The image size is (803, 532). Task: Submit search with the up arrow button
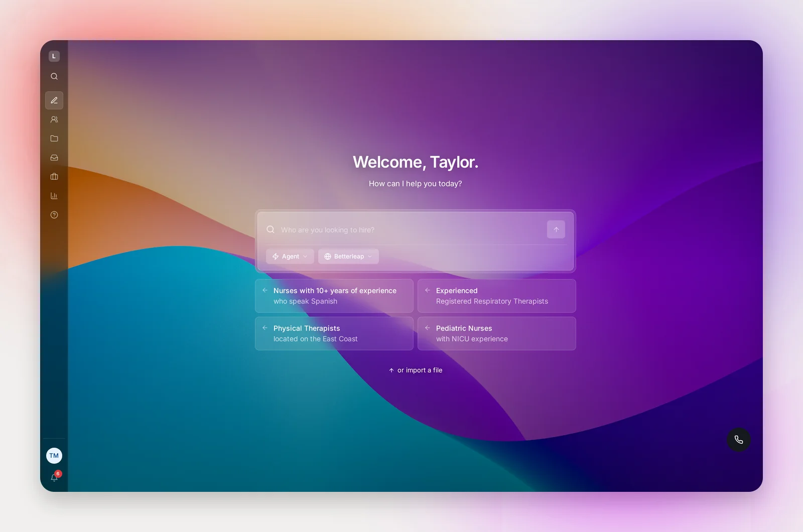[x=556, y=229]
